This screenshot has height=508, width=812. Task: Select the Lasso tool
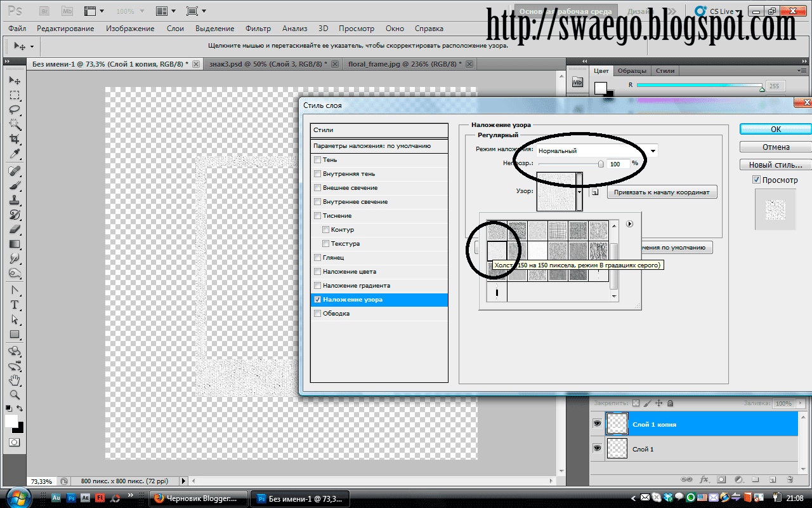tap(15, 110)
